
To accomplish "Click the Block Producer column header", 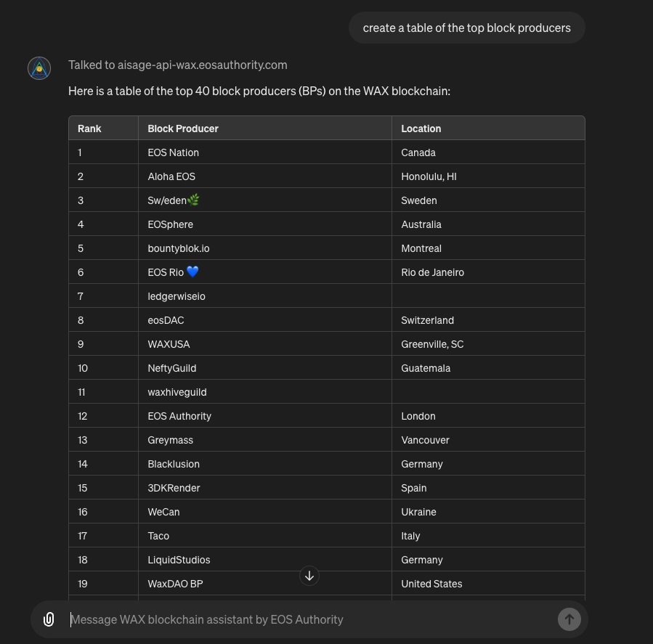I will (x=183, y=129).
